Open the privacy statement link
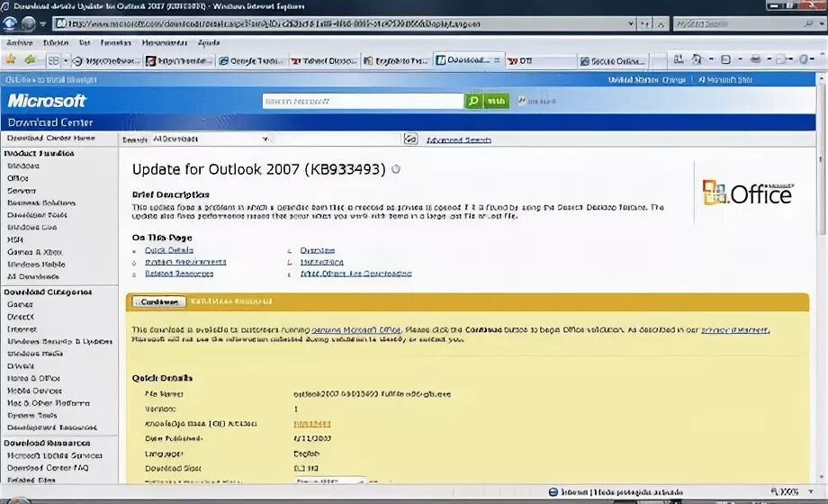 click(735, 330)
